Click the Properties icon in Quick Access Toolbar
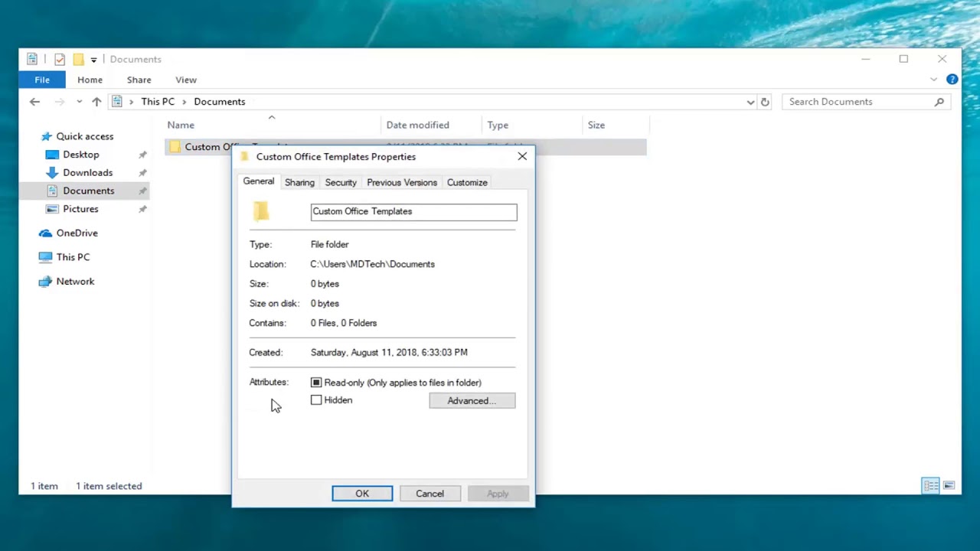 (x=60, y=59)
